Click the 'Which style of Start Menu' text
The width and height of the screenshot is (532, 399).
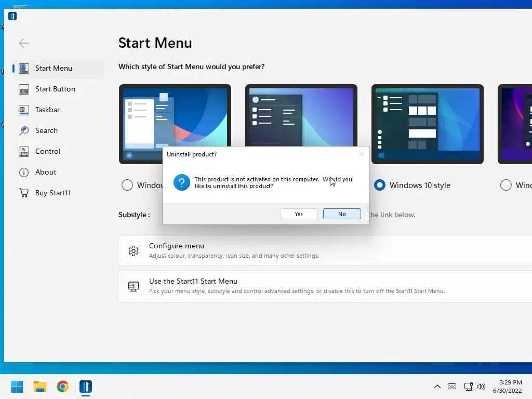point(191,67)
